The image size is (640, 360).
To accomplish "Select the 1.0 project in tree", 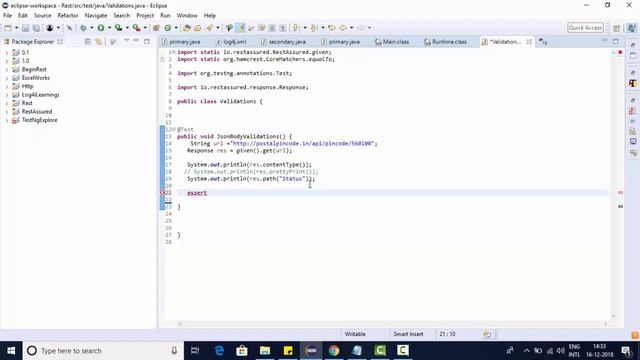I will pyautogui.click(x=25, y=61).
